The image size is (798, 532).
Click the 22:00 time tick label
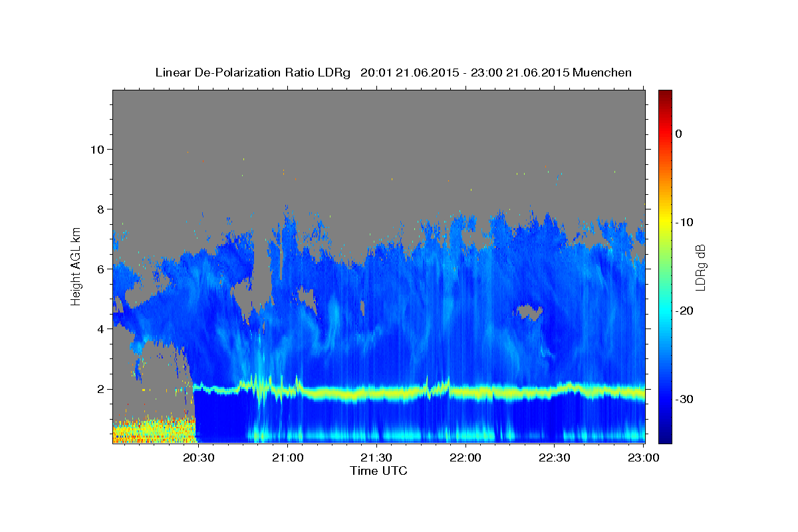point(465,458)
